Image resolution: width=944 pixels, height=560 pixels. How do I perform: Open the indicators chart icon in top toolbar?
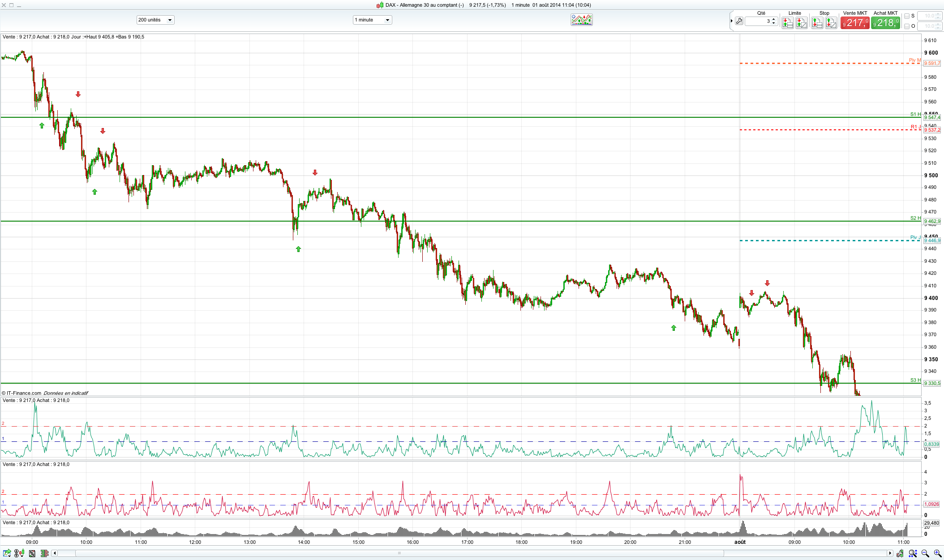(581, 20)
